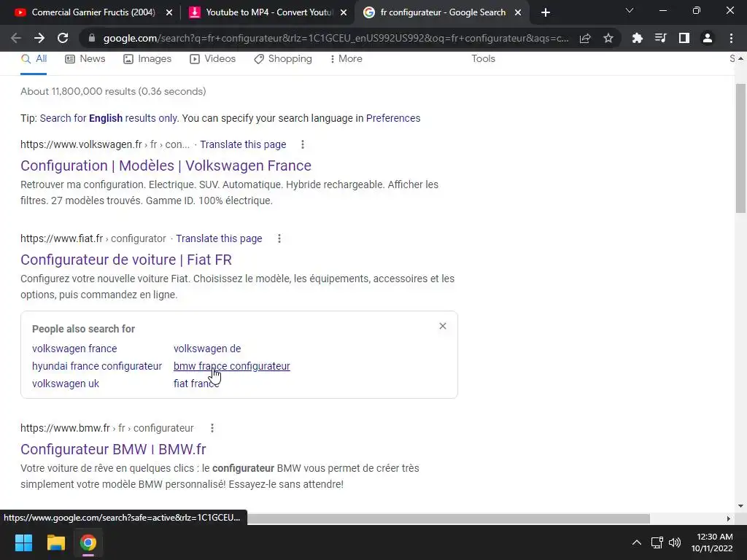Open Configurateur de voiture Fiat FR result
Screen dimensions: 747x560
pos(126,260)
